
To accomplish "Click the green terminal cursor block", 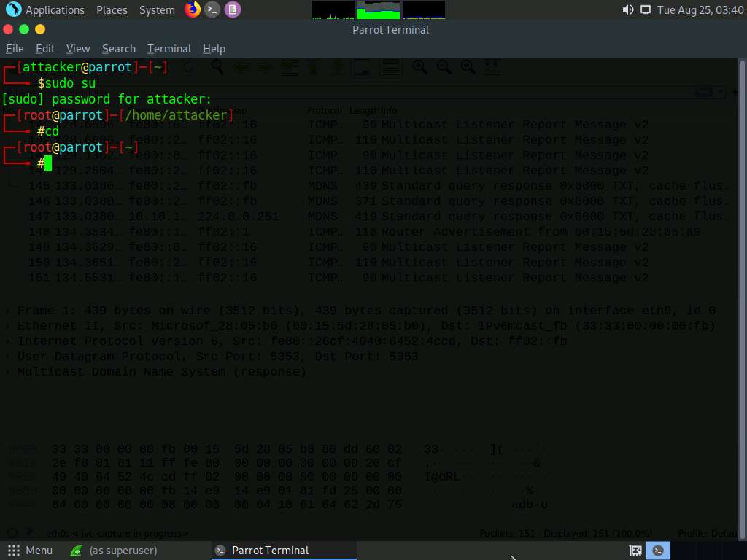I will coord(47,163).
